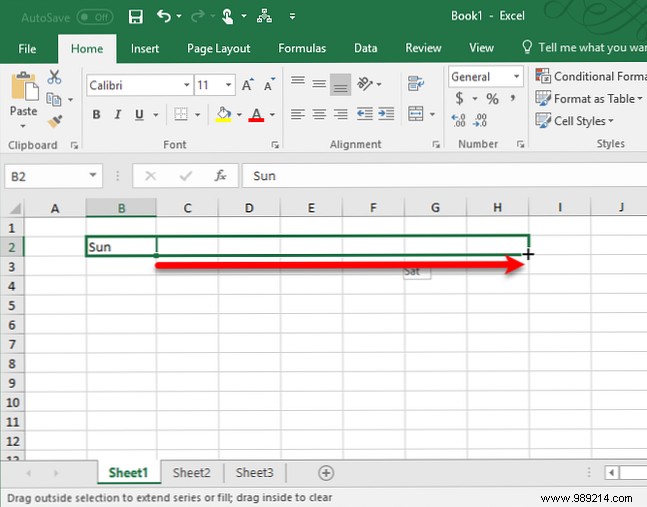The image size is (647, 507).
Task: Click the Redo arrow icon
Action: pyautogui.click(x=198, y=17)
